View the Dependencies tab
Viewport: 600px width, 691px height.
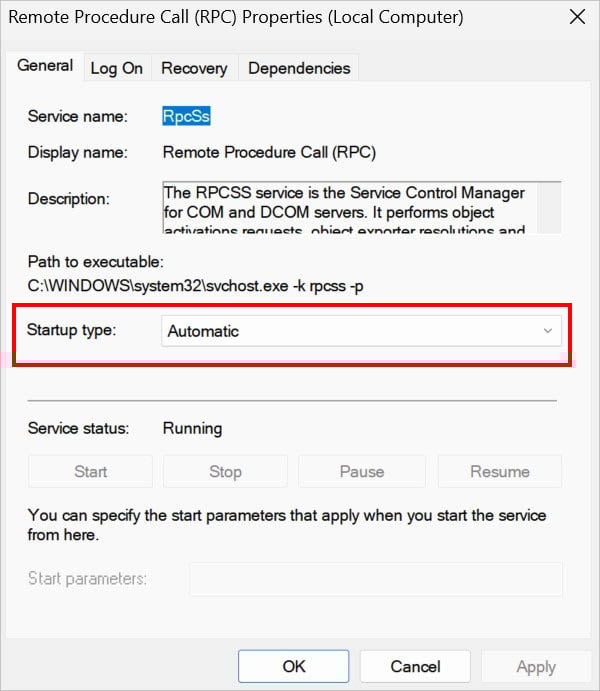coord(299,68)
